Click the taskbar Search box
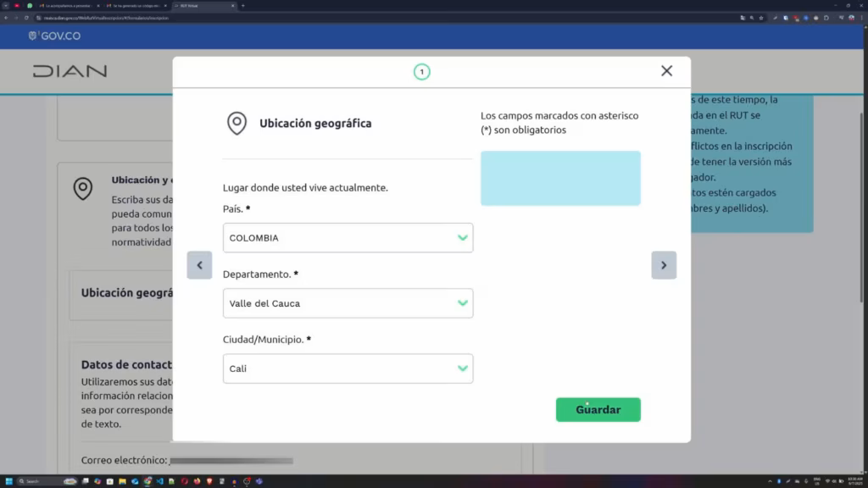 coord(47,481)
